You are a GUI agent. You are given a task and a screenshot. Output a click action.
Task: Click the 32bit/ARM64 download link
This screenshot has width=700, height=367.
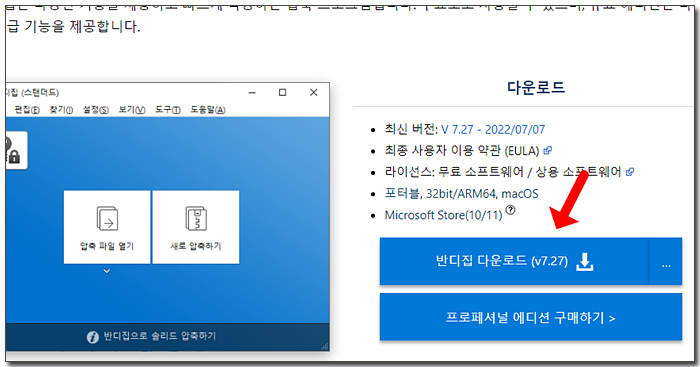[x=461, y=194]
